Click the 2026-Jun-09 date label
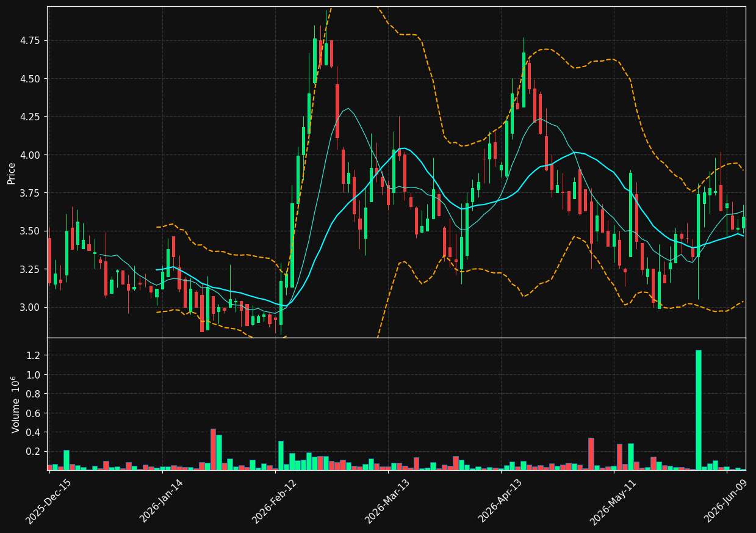Viewport: 756px width, 533px height. point(727,501)
